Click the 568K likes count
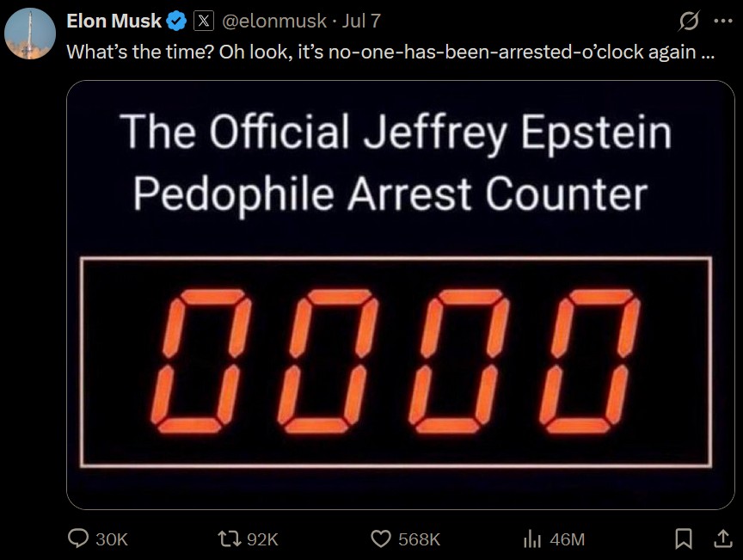Viewport: 743px width, 560px height. 419,539
